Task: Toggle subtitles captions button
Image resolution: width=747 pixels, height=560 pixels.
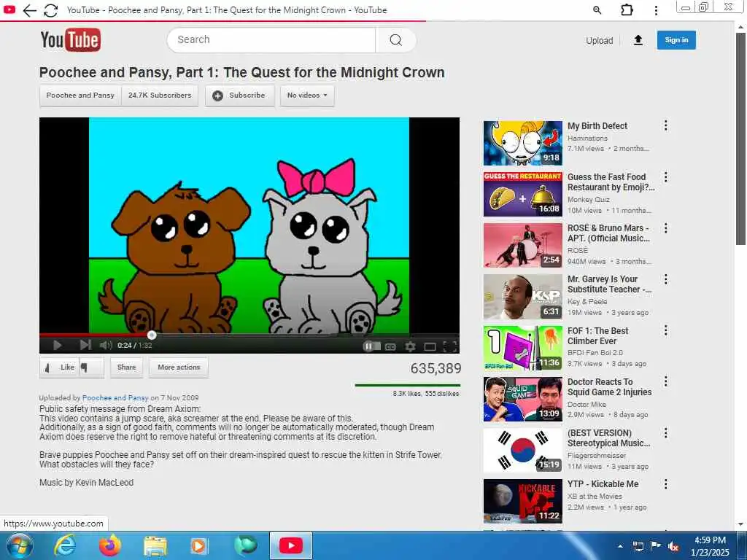Action: pos(390,346)
